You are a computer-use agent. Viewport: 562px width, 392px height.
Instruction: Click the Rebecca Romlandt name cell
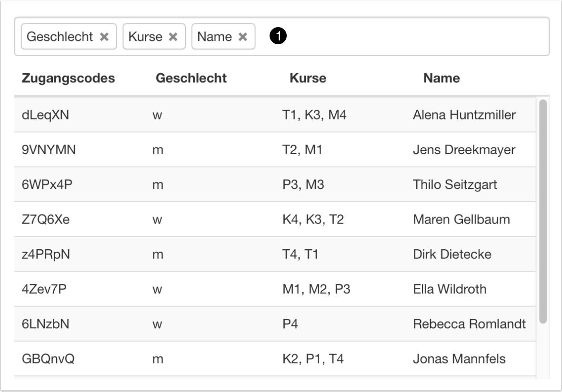[469, 324]
